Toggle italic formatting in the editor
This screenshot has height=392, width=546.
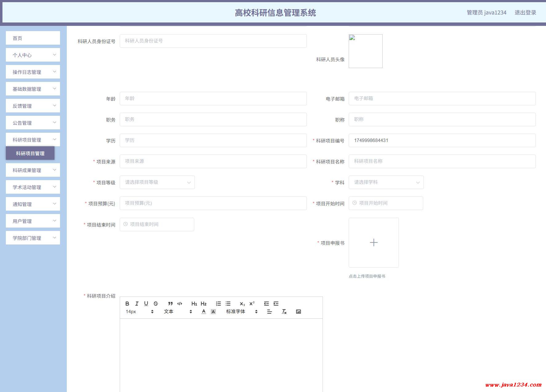[x=137, y=304]
